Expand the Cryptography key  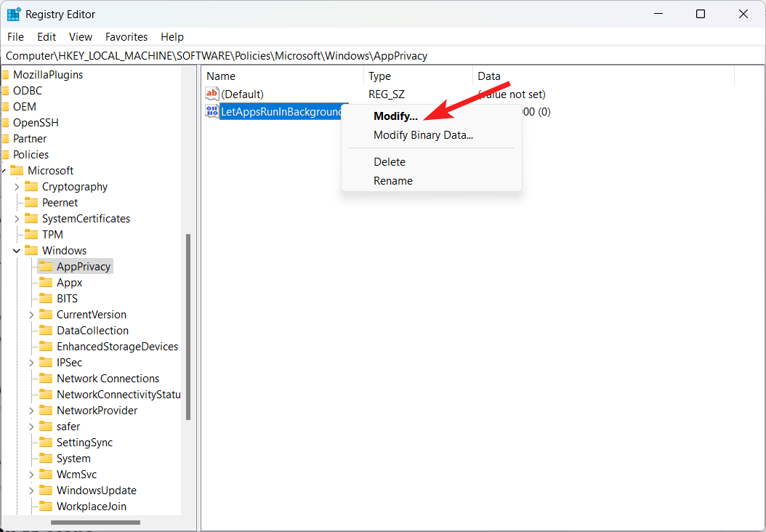pos(17,187)
